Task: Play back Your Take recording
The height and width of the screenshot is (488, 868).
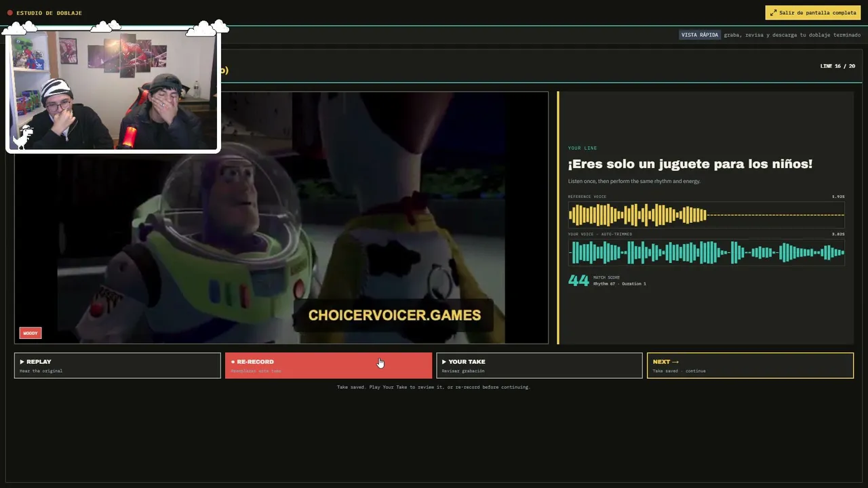Action: point(539,365)
